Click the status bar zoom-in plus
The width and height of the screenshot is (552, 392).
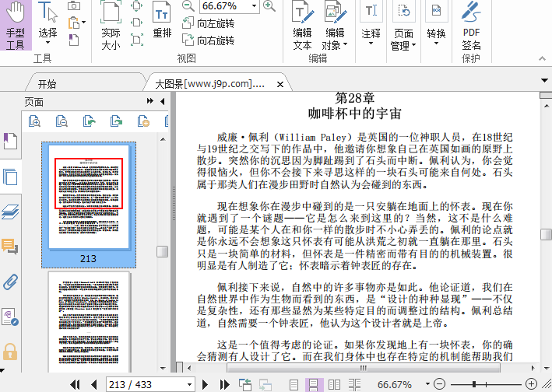tap(531, 384)
